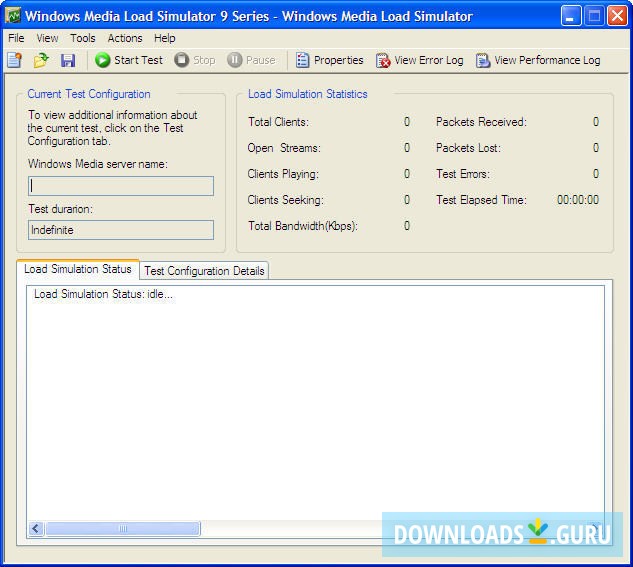View Error Log from the toolbar
Image resolution: width=633 pixels, height=567 pixels.
(x=419, y=60)
